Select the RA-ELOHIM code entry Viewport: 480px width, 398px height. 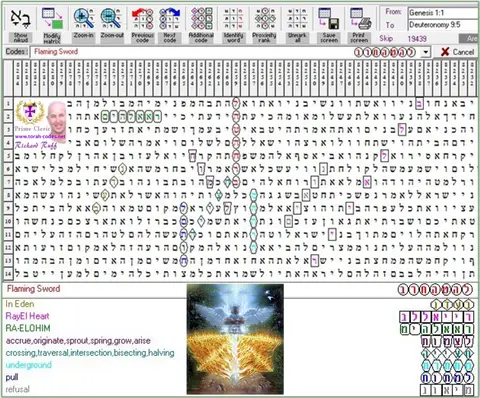(28, 328)
